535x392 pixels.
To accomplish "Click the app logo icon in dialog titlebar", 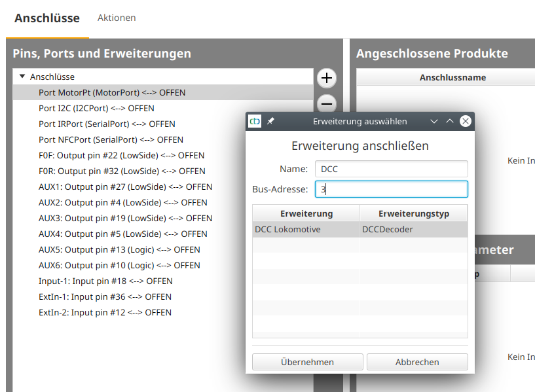I will click(x=255, y=121).
